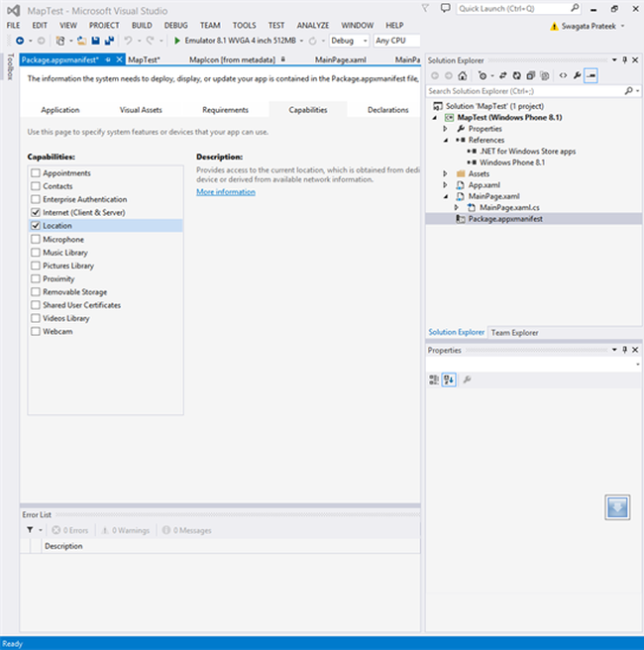Switch Properties panel to Categorized view
The width and height of the screenshot is (644, 650).
coord(434,379)
